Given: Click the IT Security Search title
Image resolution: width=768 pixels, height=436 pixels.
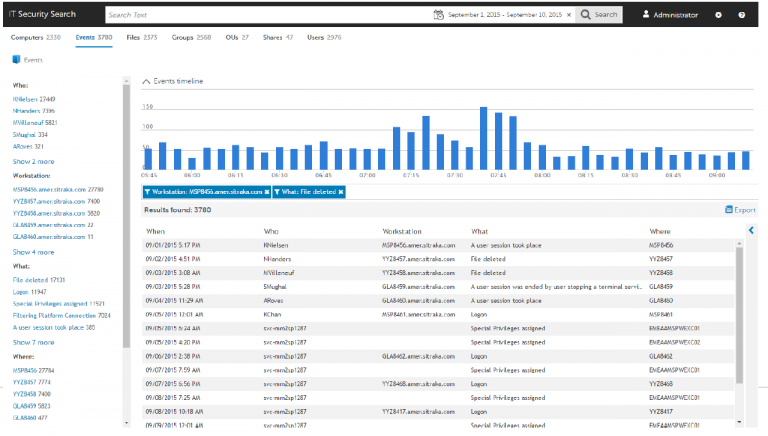Looking at the screenshot, I should pos(42,14).
